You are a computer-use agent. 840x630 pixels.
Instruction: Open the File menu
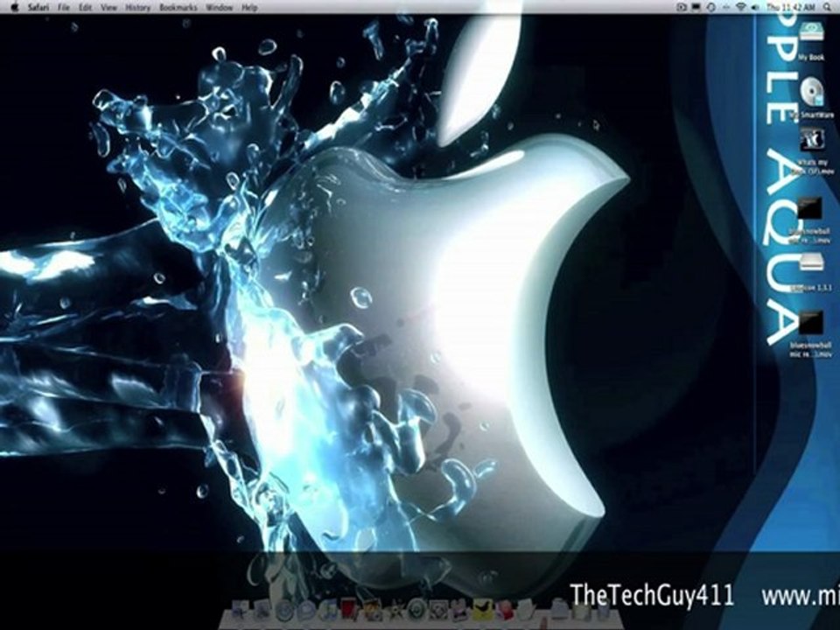pos(64,8)
